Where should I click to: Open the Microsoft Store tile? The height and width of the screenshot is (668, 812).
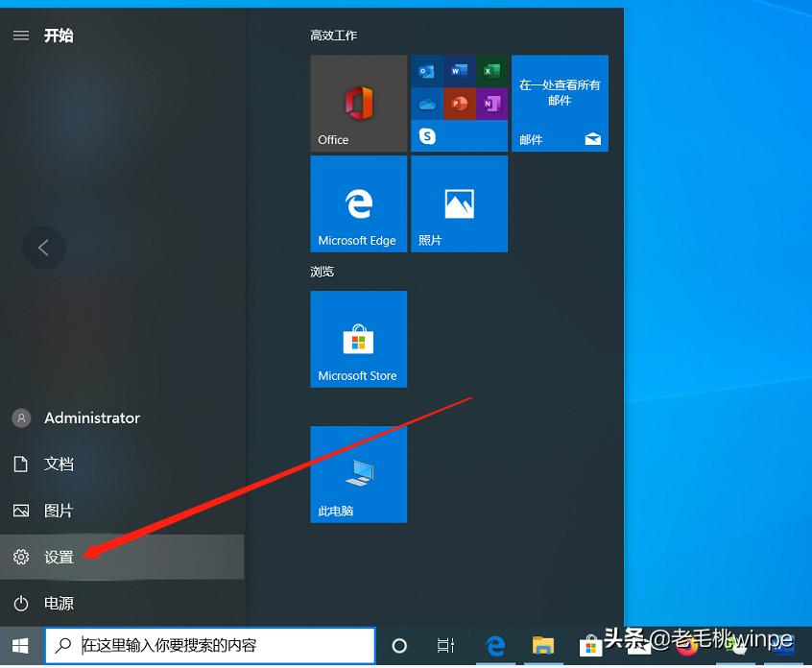coord(358,339)
